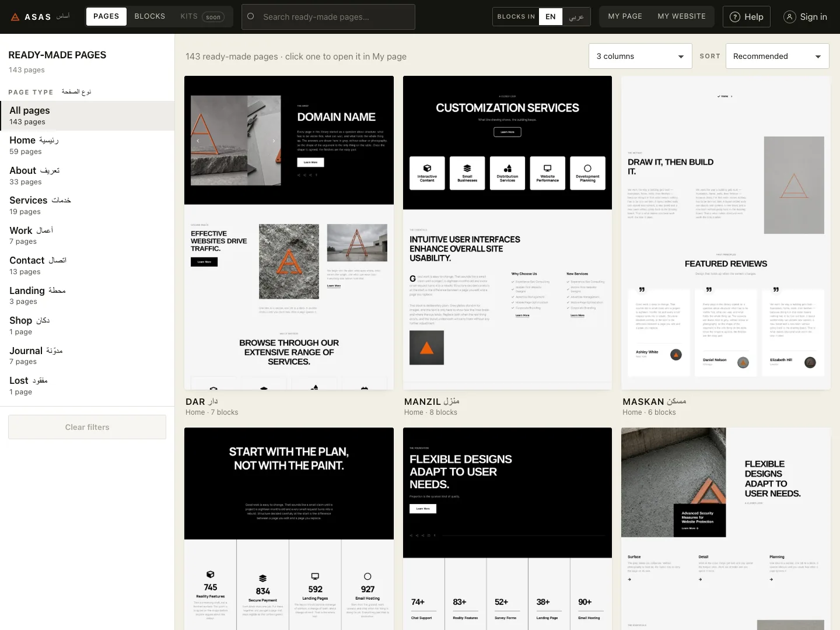Screen dimensions: 840x630
Task: Click the ASAS logo in the header
Action: (x=40, y=16)
